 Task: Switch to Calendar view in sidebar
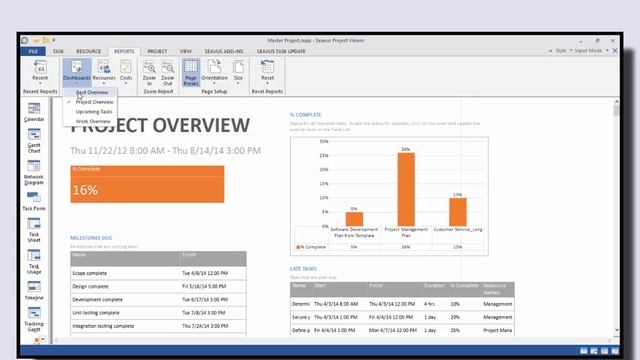(34, 112)
